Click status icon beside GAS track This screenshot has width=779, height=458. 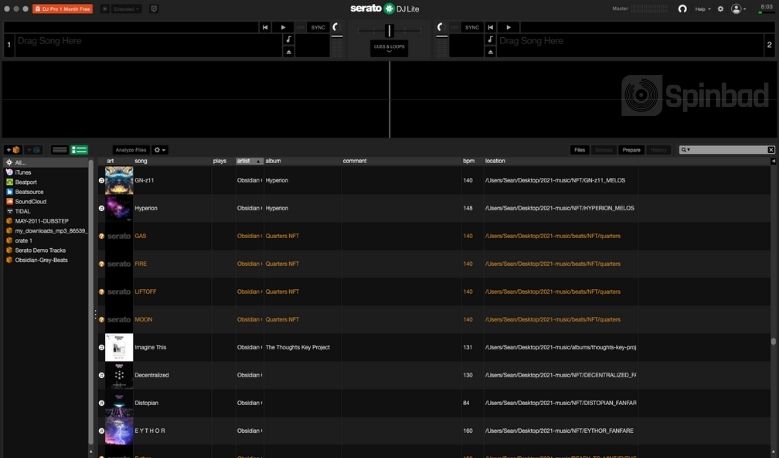coord(101,236)
